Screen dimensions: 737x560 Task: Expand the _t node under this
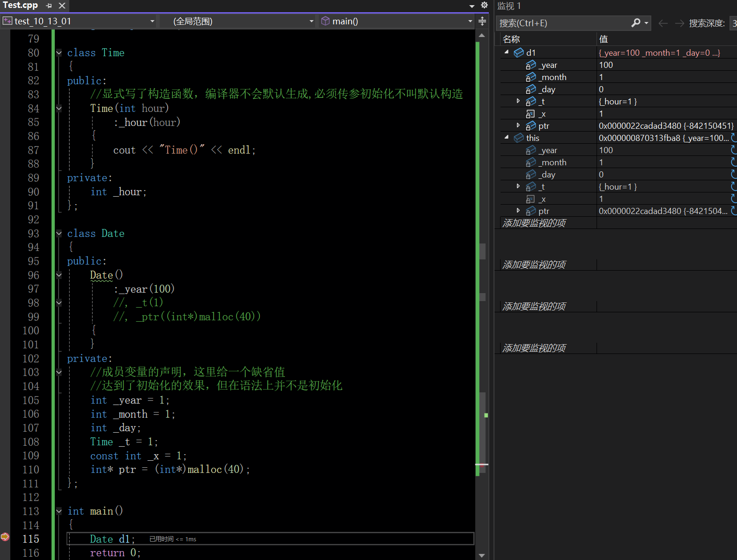[518, 186]
